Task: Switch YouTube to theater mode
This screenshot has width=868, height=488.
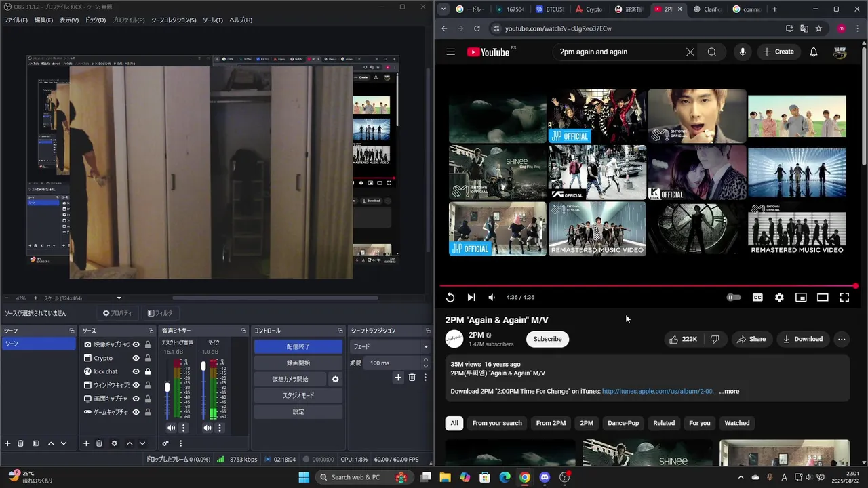Action: point(823,297)
